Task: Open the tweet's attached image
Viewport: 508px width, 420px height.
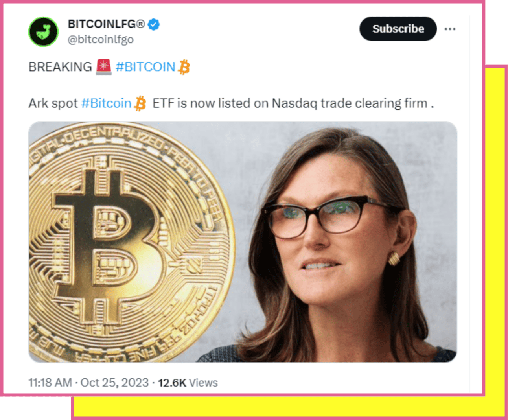Action: click(243, 242)
